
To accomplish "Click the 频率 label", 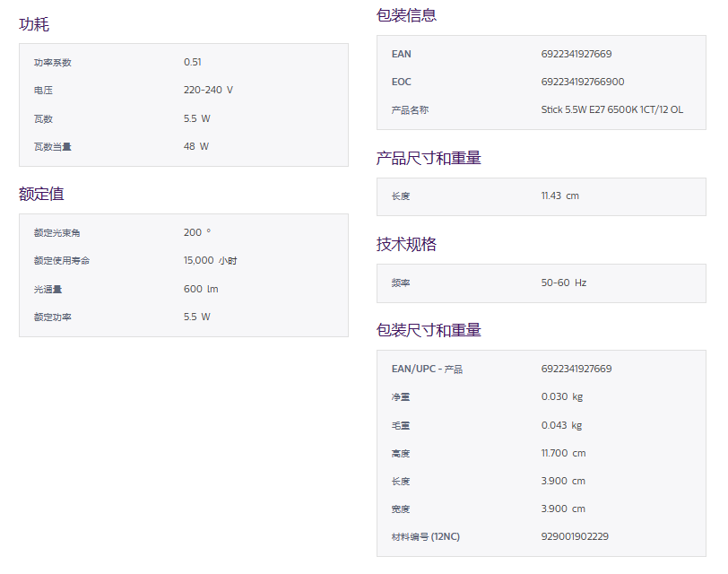I will click(401, 283).
